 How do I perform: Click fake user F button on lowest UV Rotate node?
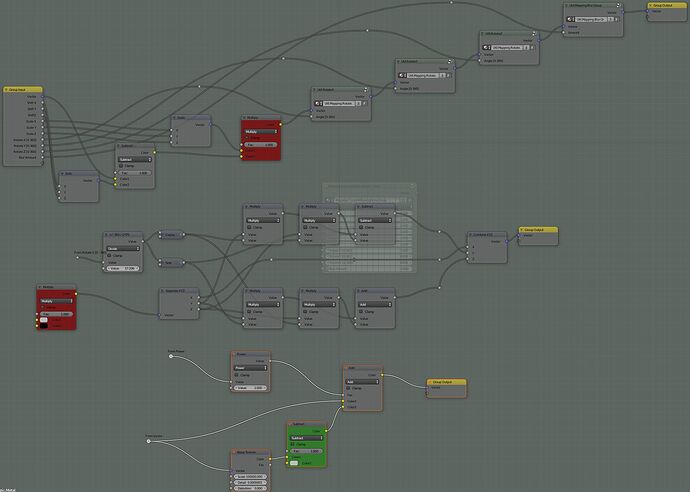[x=364, y=103]
